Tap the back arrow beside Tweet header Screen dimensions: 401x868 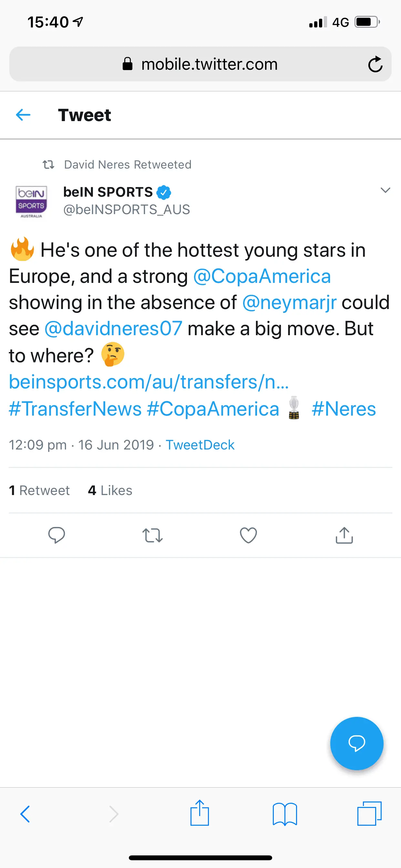(23, 115)
